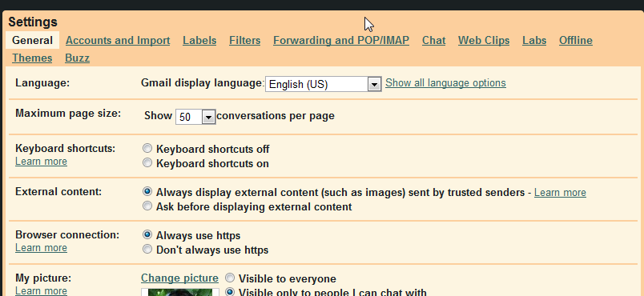
Task: Select Always use https option
Action: tap(147, 234)
